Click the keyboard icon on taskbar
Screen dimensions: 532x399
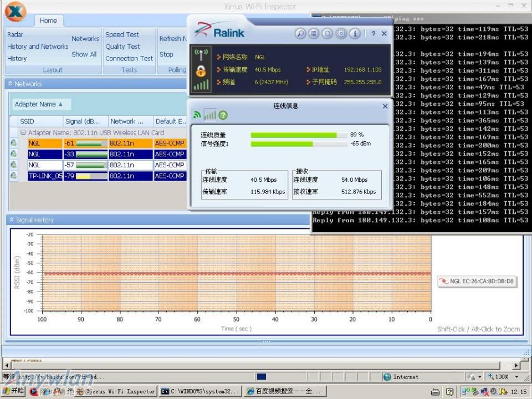pos(436,392)
